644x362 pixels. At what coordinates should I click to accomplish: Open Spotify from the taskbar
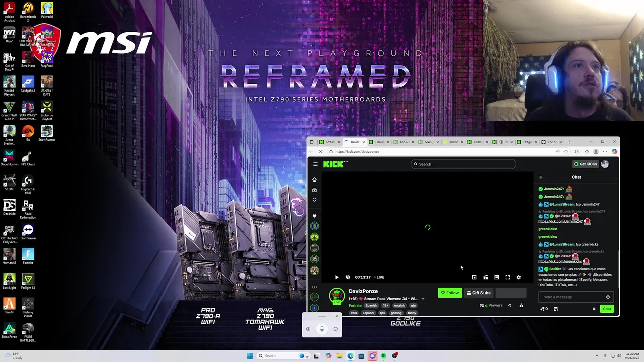click(383, 356)
